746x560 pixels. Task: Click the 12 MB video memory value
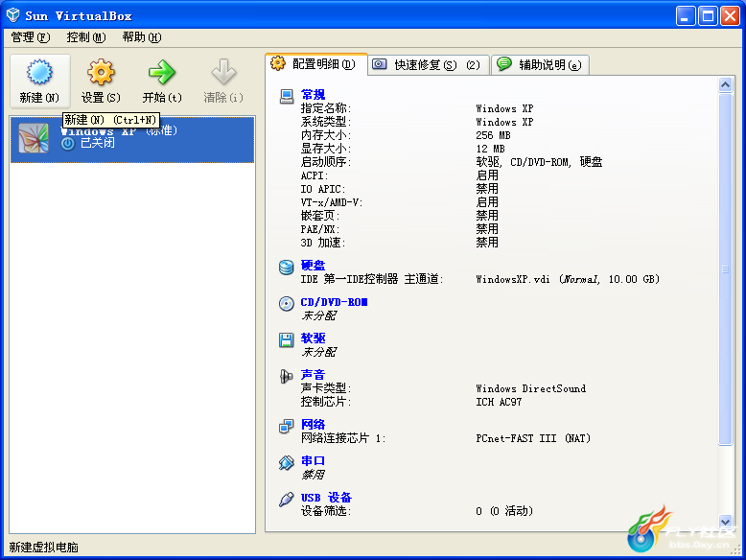491,149
